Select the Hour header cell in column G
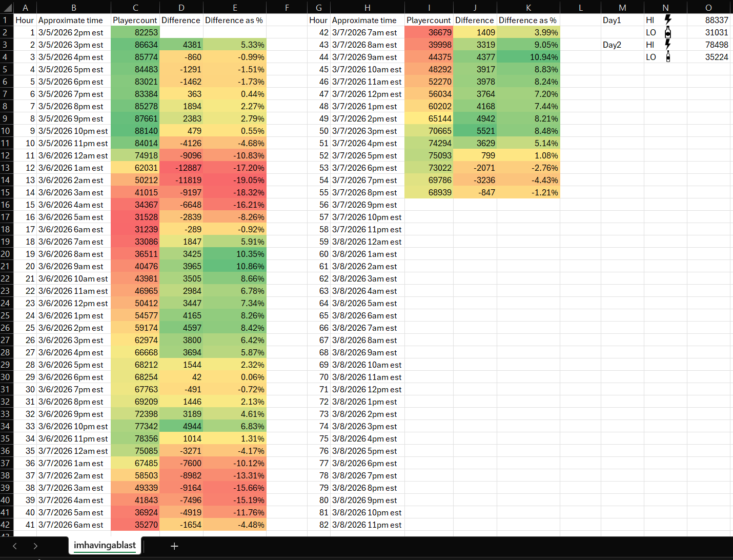 319,20
